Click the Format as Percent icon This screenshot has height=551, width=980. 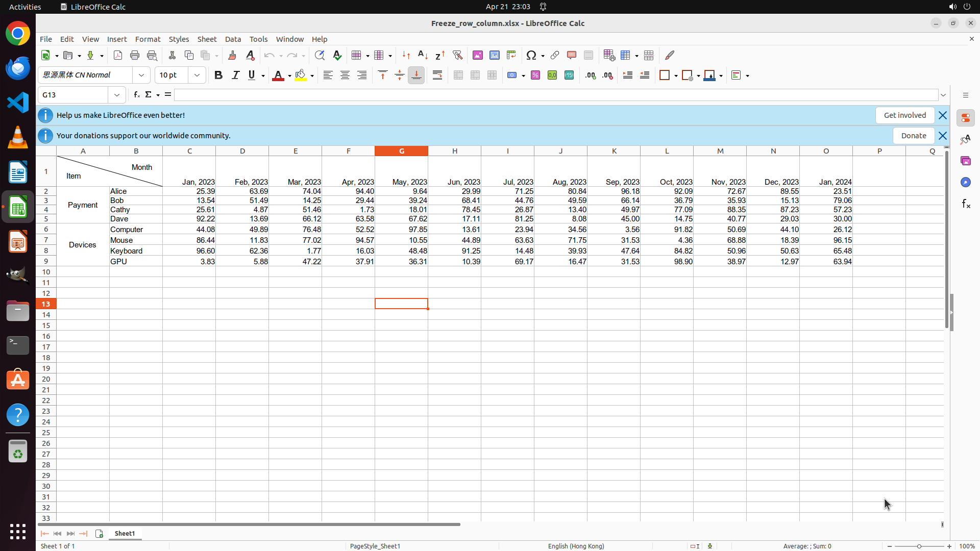pos(535,75)
